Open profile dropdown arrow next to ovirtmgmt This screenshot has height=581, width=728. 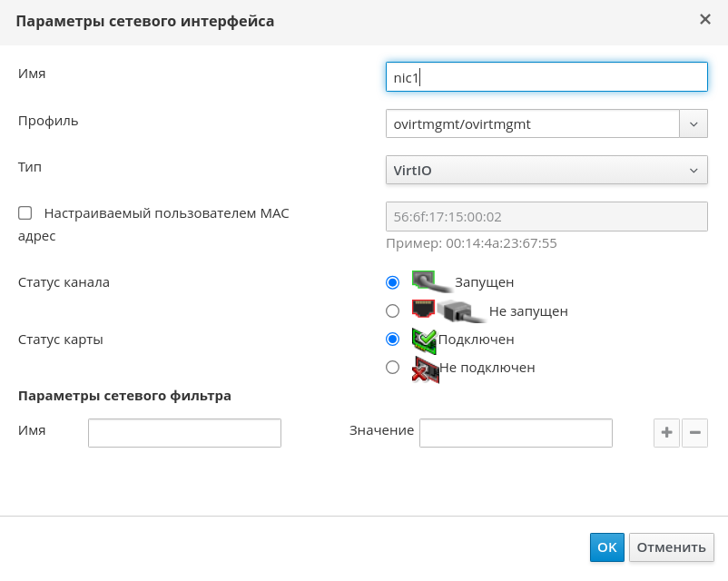click(694, 123)
